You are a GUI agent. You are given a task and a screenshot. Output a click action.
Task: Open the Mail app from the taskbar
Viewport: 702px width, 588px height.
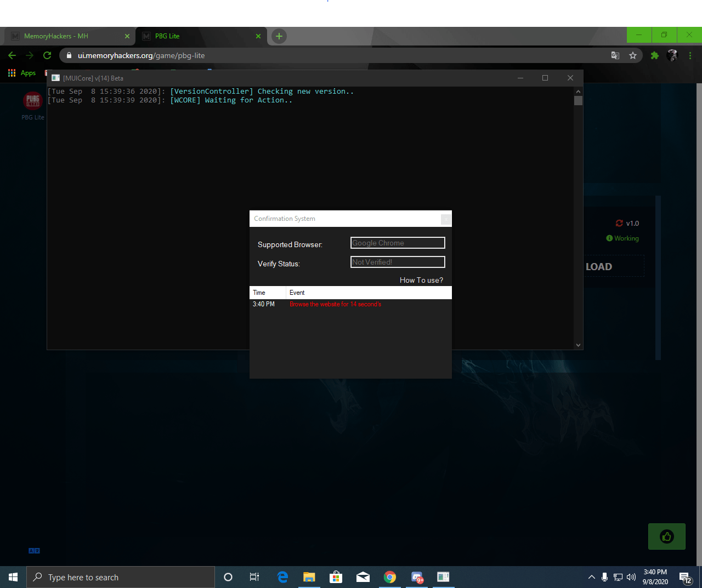363,577
